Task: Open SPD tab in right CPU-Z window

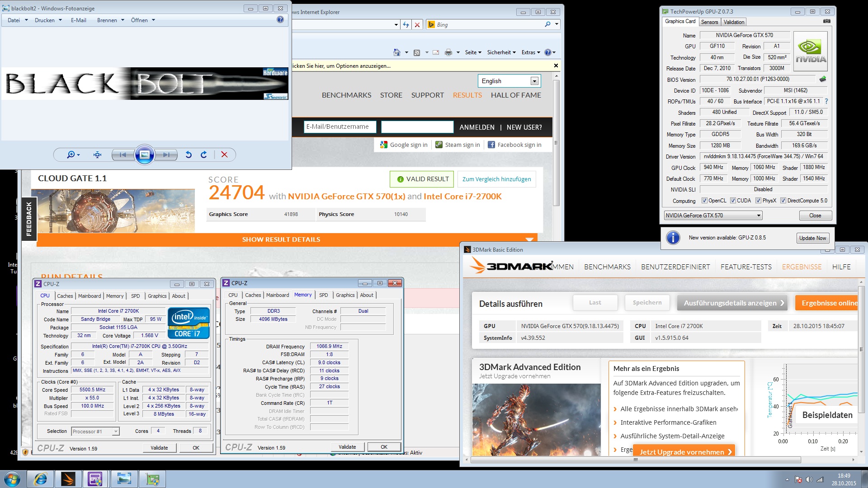Action: click(324, 295)
